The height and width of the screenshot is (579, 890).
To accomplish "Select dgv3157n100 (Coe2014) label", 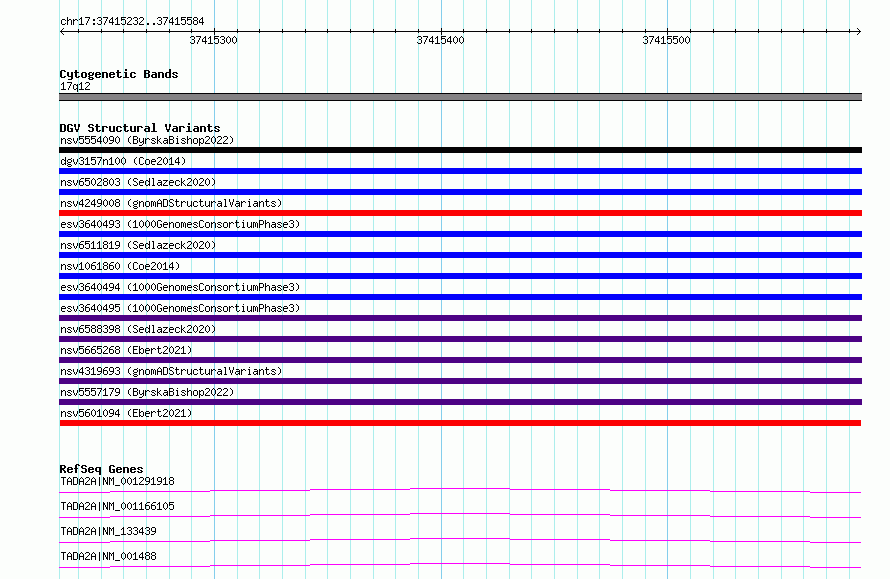I will tap(123, 161).
